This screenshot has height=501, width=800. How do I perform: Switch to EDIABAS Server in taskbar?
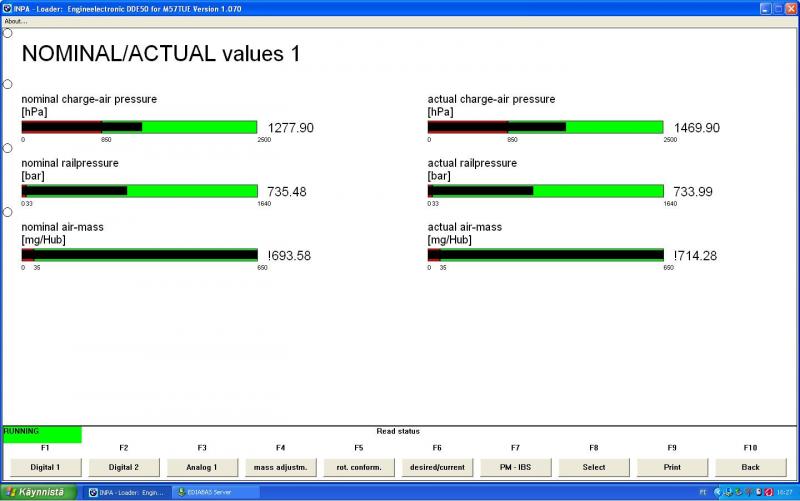(x=215, y=492)
